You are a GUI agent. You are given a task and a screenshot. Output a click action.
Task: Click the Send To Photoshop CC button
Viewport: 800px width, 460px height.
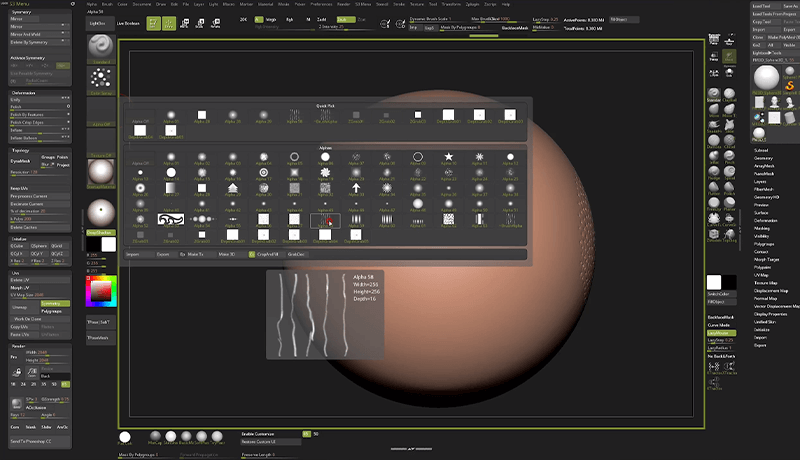(40, 441)
